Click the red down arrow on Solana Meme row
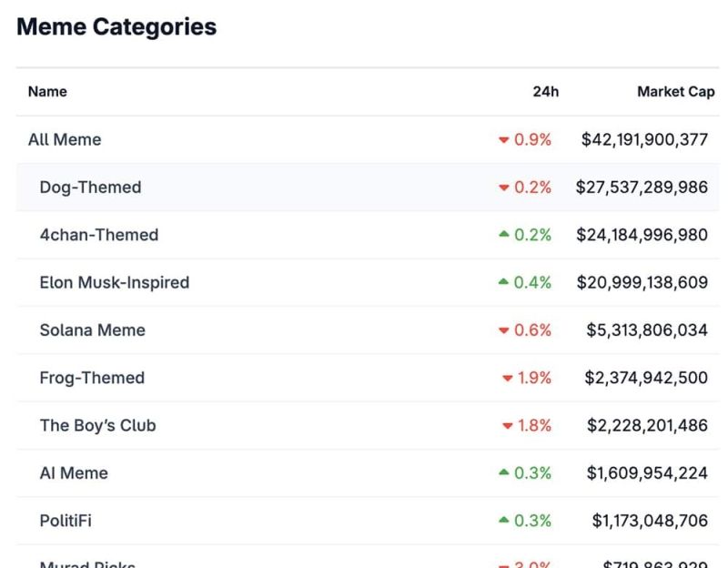This screenshot has width=728, height=568. tap(504, 330)
